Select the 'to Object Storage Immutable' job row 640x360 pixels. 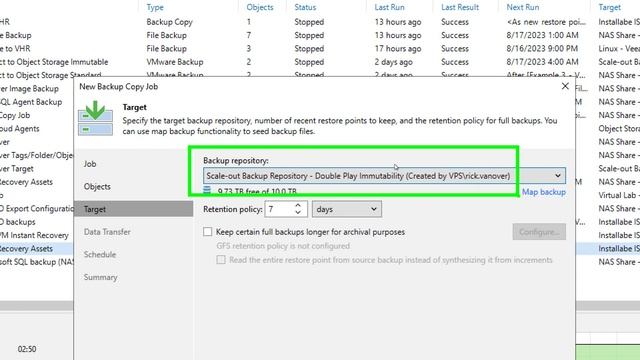[x=320, y=62]
